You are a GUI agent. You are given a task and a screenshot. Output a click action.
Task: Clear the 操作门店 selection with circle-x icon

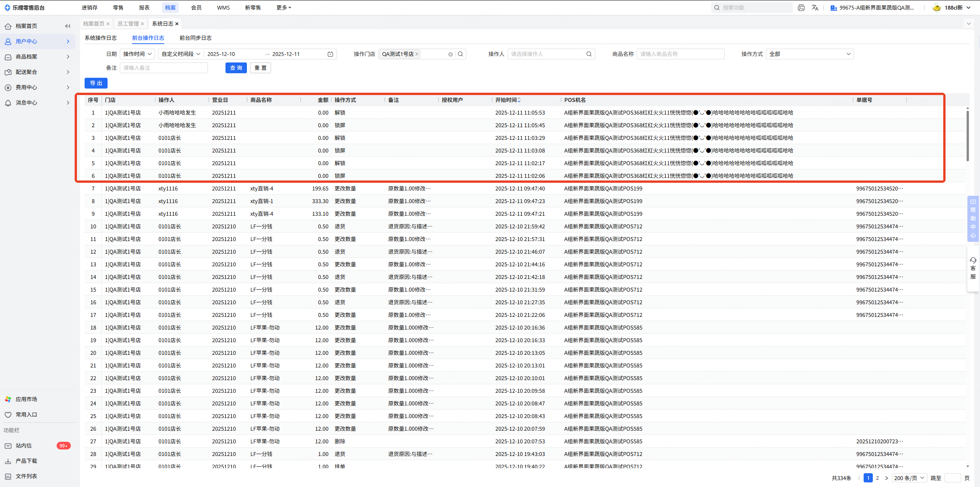coord(451,54)
